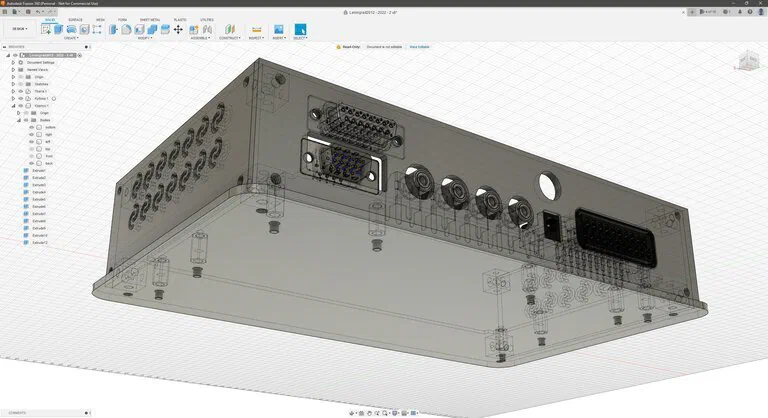Choose the Fillet tool in Modify group

[126, 29]
